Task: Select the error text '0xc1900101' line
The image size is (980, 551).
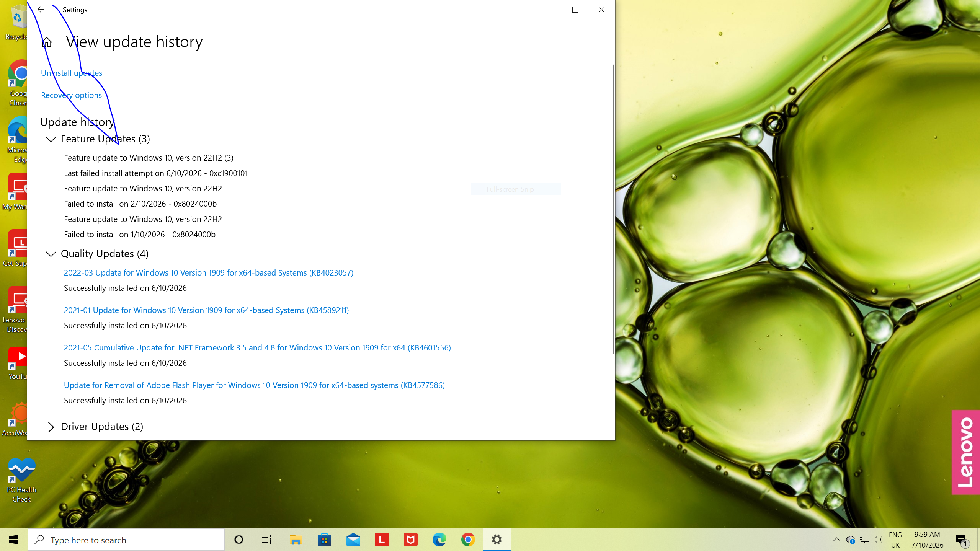Action: tap(156, 173)
